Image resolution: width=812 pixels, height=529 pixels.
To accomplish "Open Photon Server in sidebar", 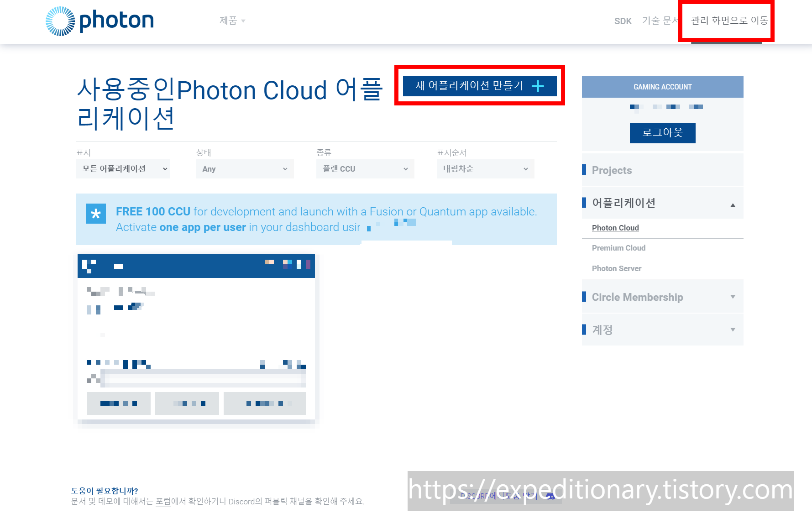I will tap(616, 268).
